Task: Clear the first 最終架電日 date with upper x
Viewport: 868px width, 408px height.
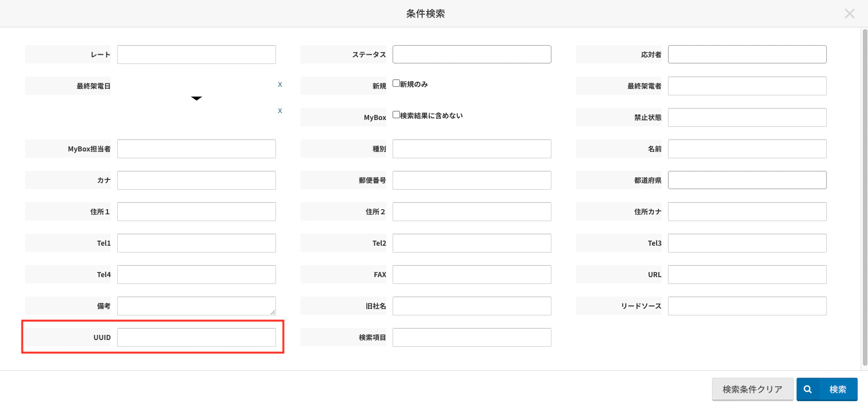Action: click(280, 85)
